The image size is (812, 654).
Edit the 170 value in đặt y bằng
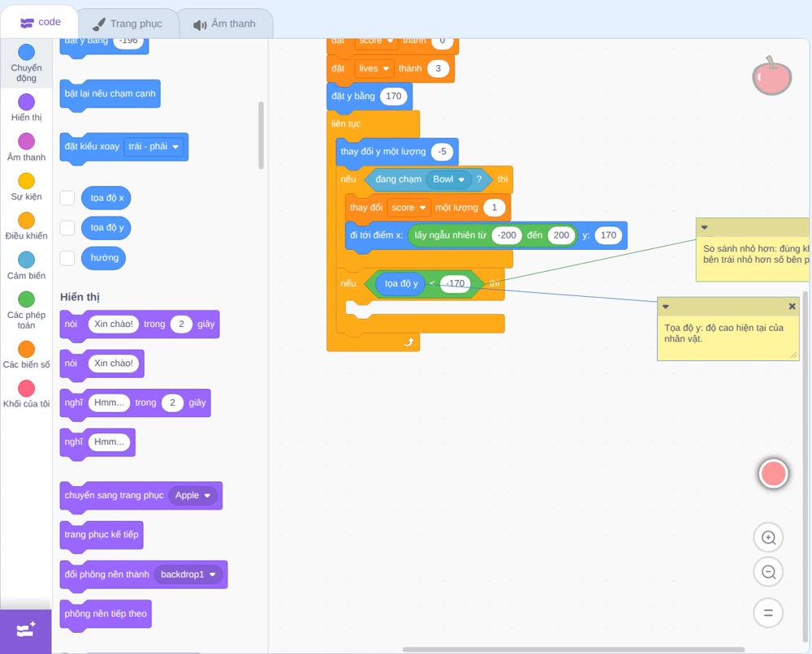(394, 96)
